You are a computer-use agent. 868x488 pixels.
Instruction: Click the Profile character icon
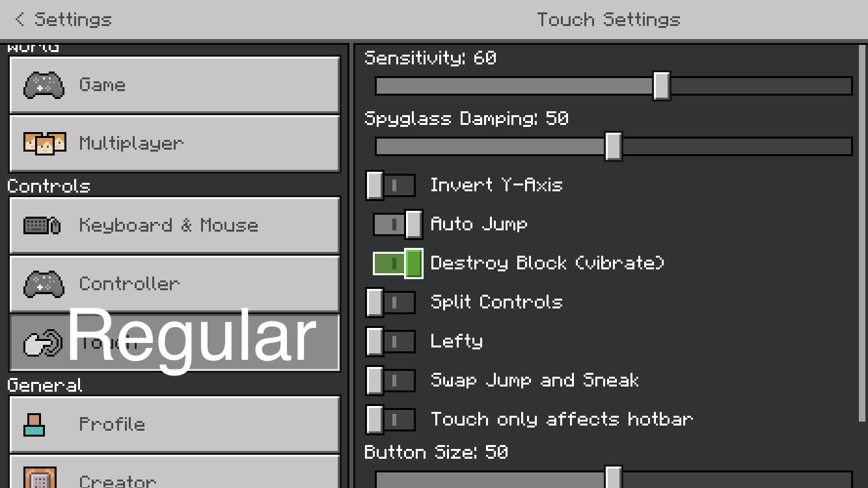(x=34, y=425)
